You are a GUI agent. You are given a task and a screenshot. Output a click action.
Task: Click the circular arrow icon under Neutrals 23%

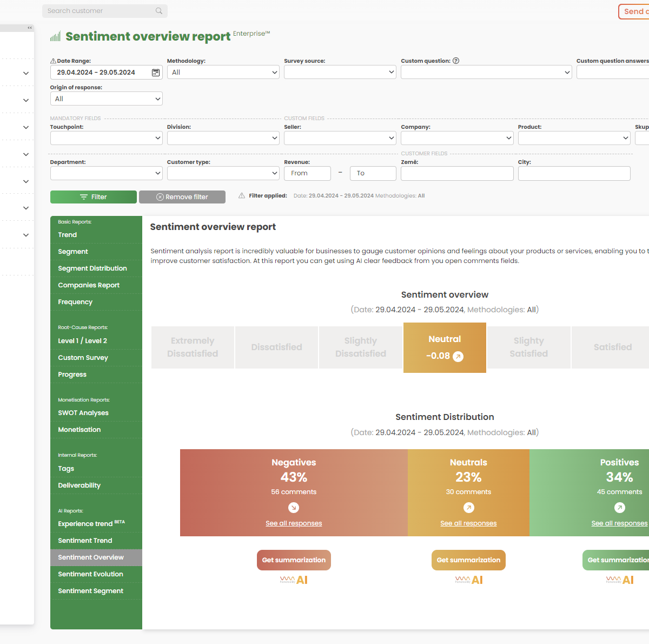(x=468, y=508)
